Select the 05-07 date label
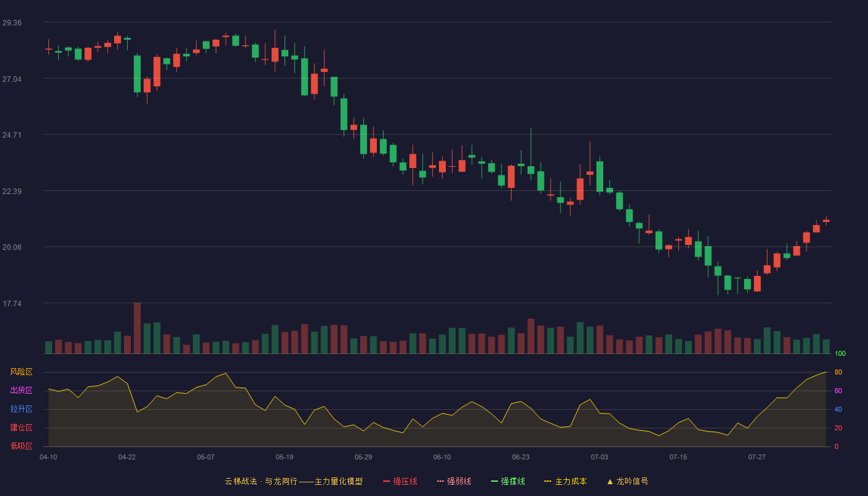The height and width of the screenshot is (496, 868). pyautogui.click(x=206, y=457)
